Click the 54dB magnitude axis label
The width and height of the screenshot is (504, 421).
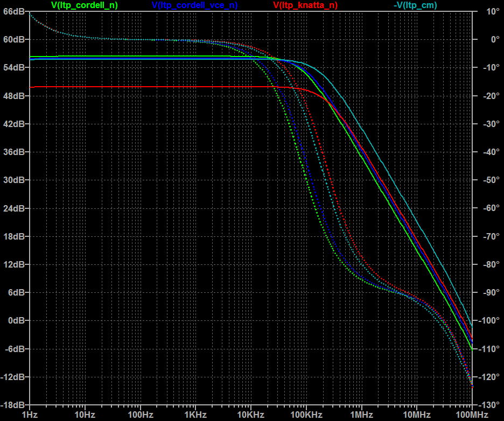click(14, 67)
